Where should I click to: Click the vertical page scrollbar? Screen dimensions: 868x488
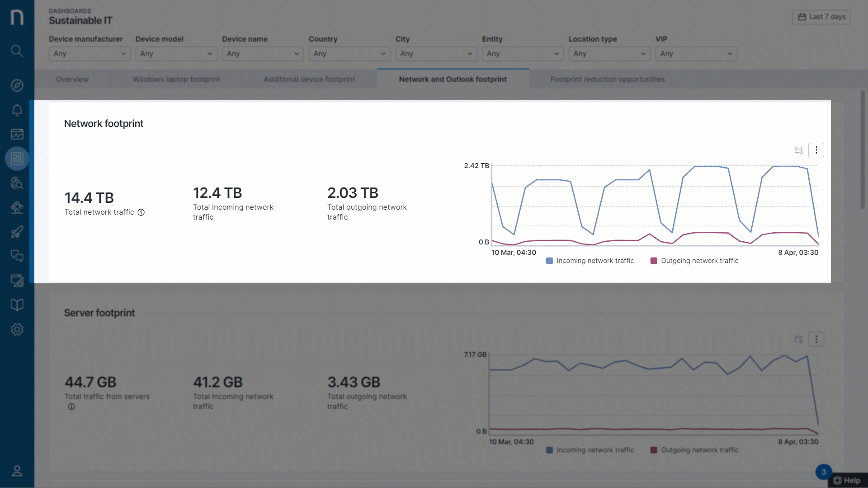(x=863, y=149)
